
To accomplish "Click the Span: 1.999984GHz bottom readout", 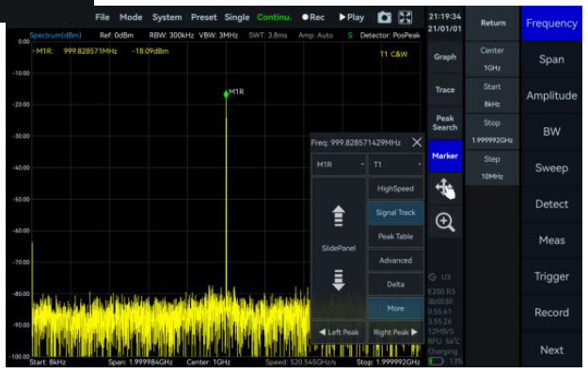I will pyautogui.click(x=140, y=362).
